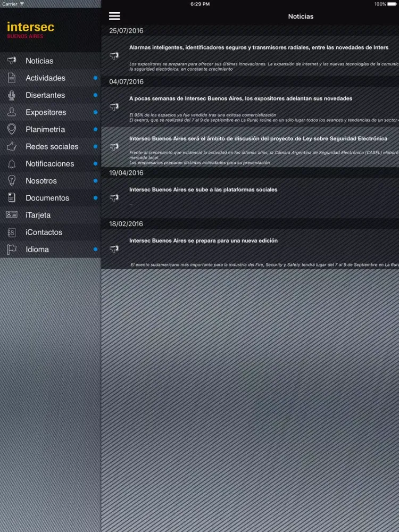Select Noticias in the sidebar menu
399x532 pixels.
(x=39, y=61)
